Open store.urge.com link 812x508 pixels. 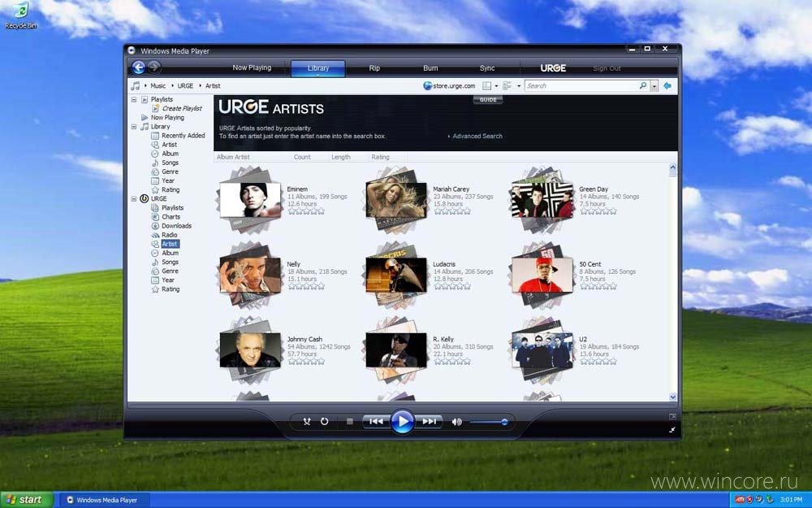[x=449, y=85]
